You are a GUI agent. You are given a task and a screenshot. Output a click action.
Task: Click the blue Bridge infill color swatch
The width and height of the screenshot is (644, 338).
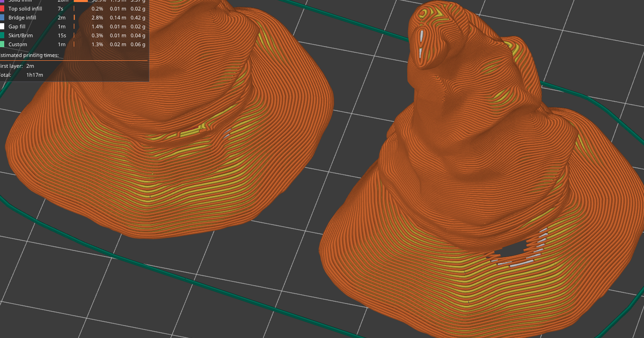click(3, 18)
